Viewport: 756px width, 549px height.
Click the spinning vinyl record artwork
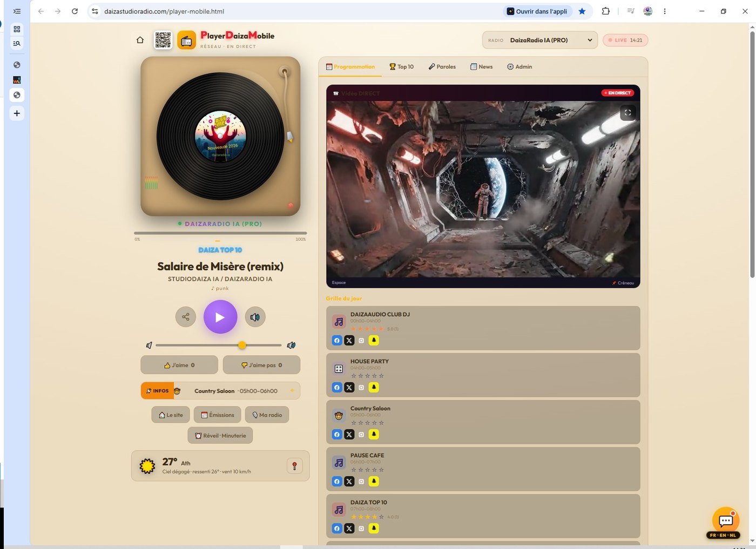point(220,137)
